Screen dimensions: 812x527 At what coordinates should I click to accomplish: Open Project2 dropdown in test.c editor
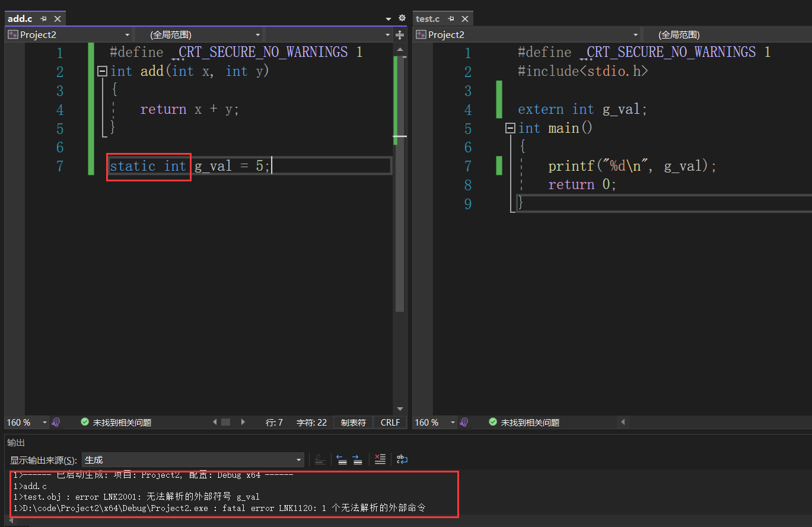(527, 35)
